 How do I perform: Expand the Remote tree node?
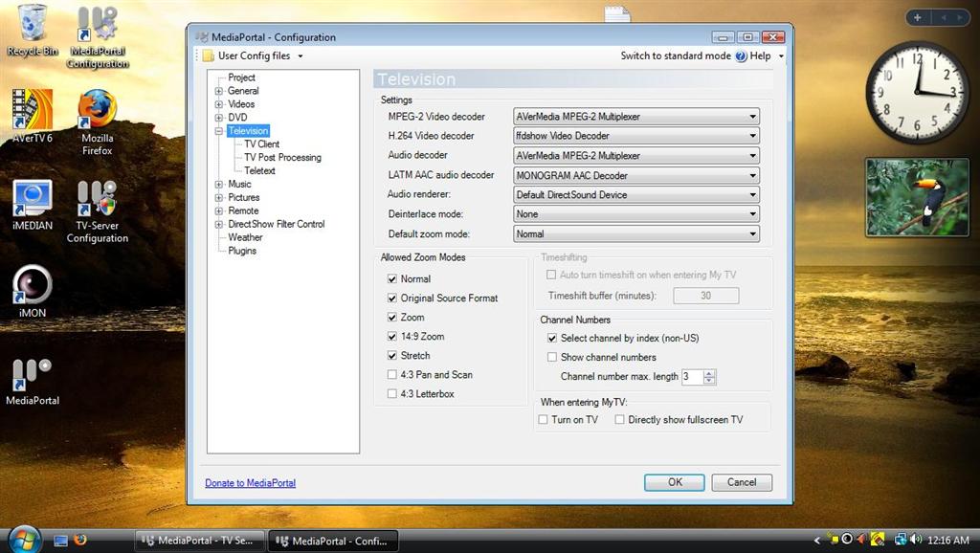pyautogui.click(x=219, y=211)
